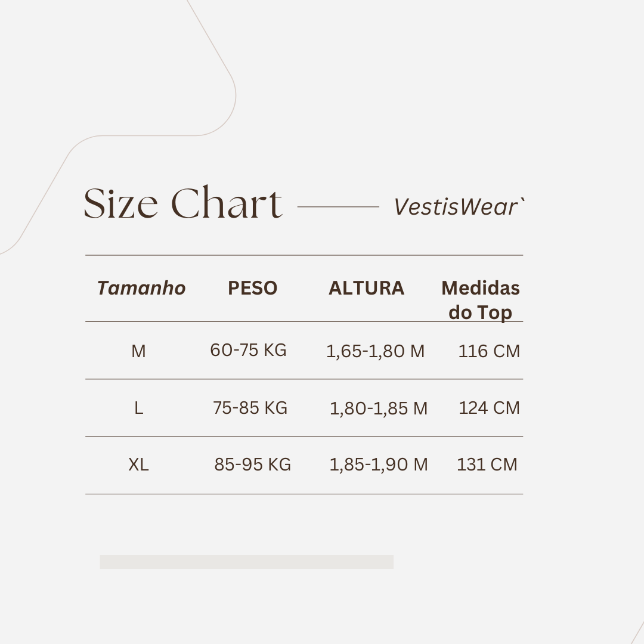Viewport: 644px width, 644px height.
Task: Select the 116 CM measurement cell
Action: [489, 351]
